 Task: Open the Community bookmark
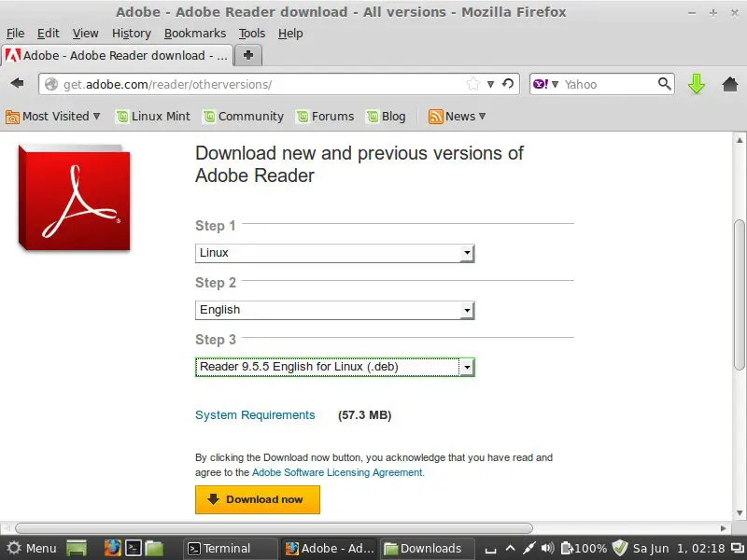(x=243, y=116)
